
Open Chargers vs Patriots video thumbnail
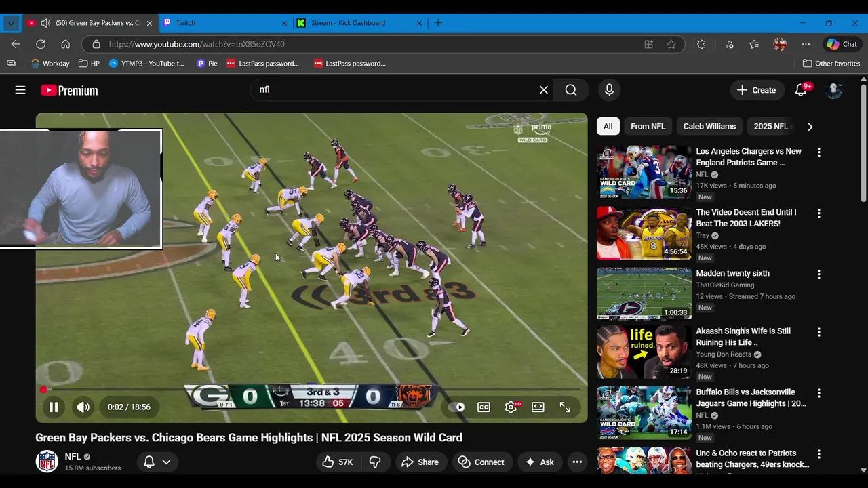pos(644,172)
